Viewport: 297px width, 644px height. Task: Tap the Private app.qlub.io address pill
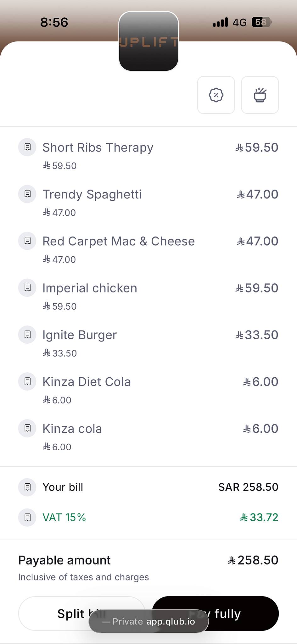[x=148, y=621]
